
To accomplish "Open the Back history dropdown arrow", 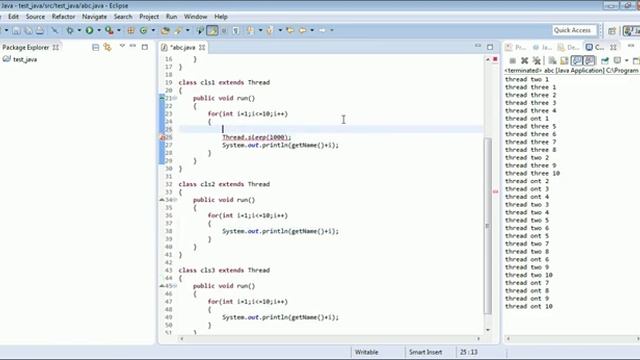I will [x=312, y=31].
